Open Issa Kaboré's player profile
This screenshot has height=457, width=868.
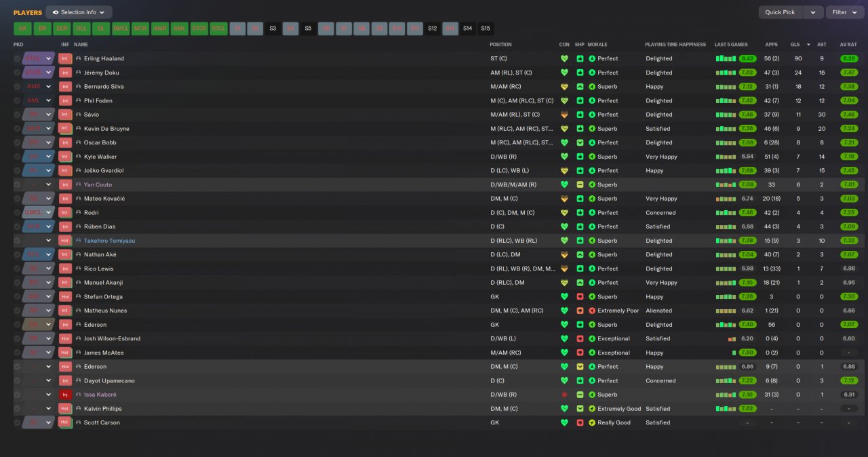click(100, 395)
